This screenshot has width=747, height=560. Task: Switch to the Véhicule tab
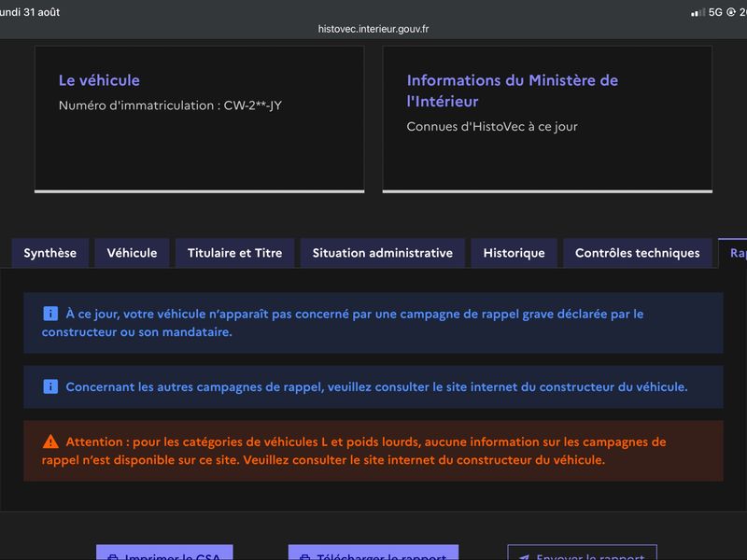click(x=132, y=253)
